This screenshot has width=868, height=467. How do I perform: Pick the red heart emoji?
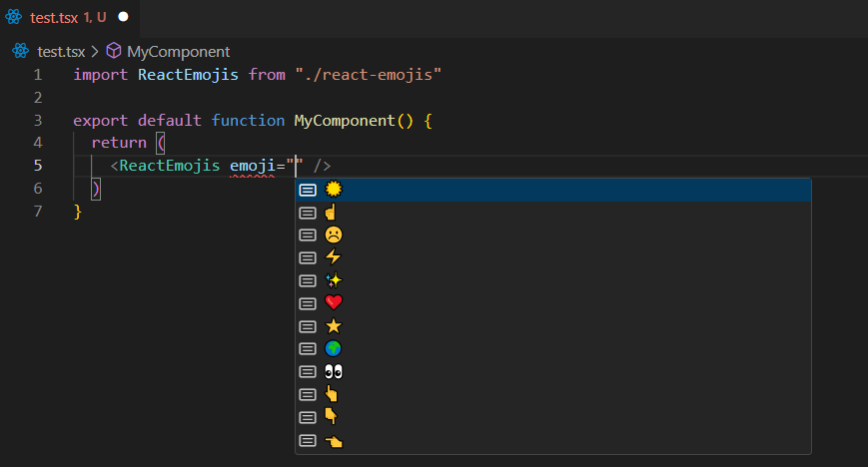click(334, 303)
